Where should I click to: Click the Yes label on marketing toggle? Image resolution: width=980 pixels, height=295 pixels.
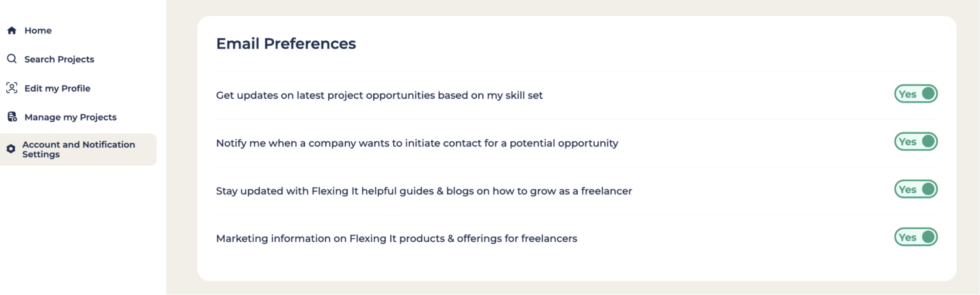pos(907,238)
